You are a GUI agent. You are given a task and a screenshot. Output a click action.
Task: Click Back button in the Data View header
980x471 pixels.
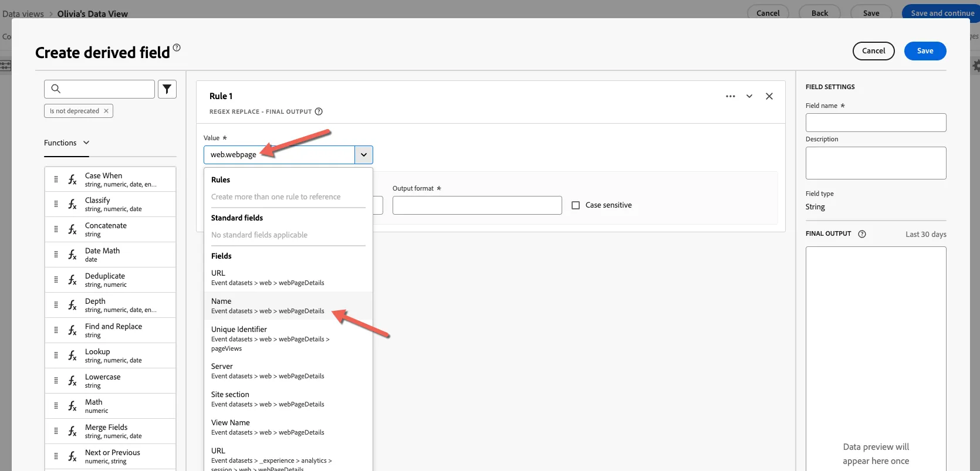point(820,13)
